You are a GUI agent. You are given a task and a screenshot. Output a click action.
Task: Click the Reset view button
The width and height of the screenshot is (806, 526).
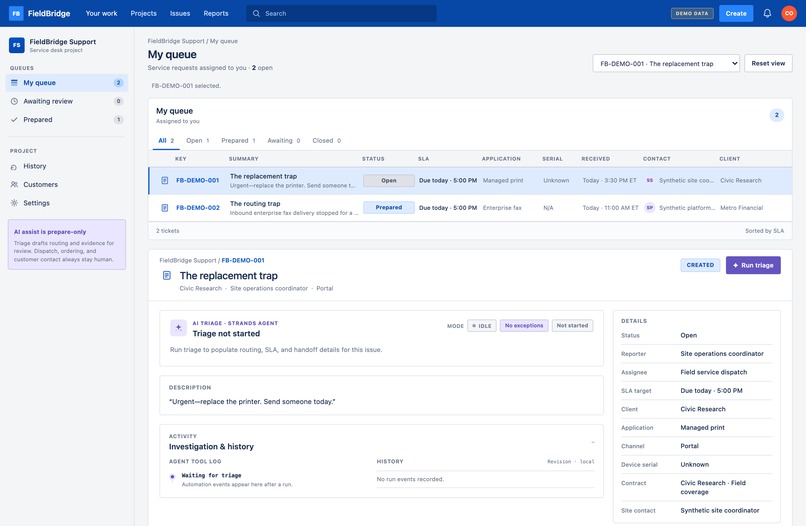click(768, 63)
